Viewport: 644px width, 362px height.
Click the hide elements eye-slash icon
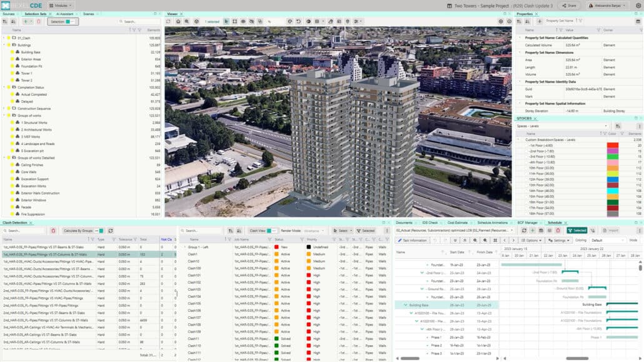click(x=251, y=21)
